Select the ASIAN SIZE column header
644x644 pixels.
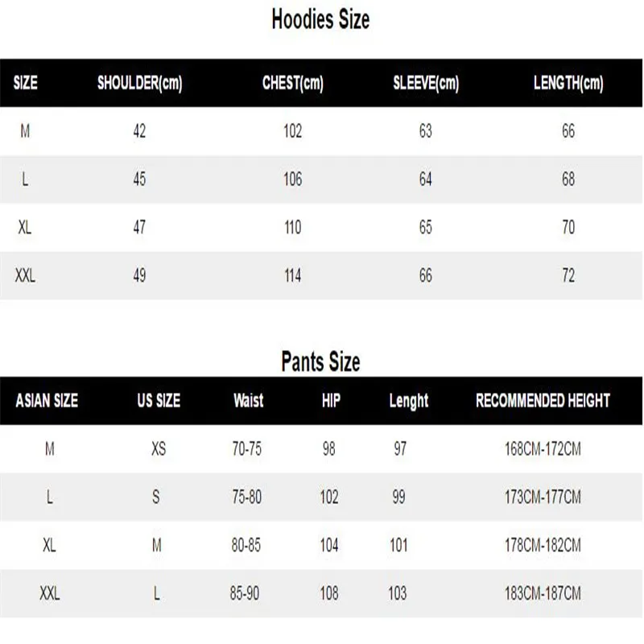tap(47, 400)
